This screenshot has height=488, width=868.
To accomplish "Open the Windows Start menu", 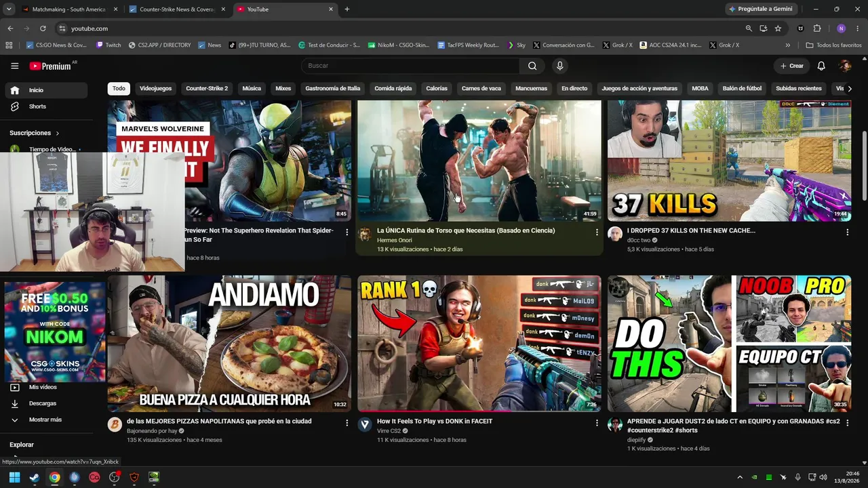I will pyautogui.click(x=14, y=477).
